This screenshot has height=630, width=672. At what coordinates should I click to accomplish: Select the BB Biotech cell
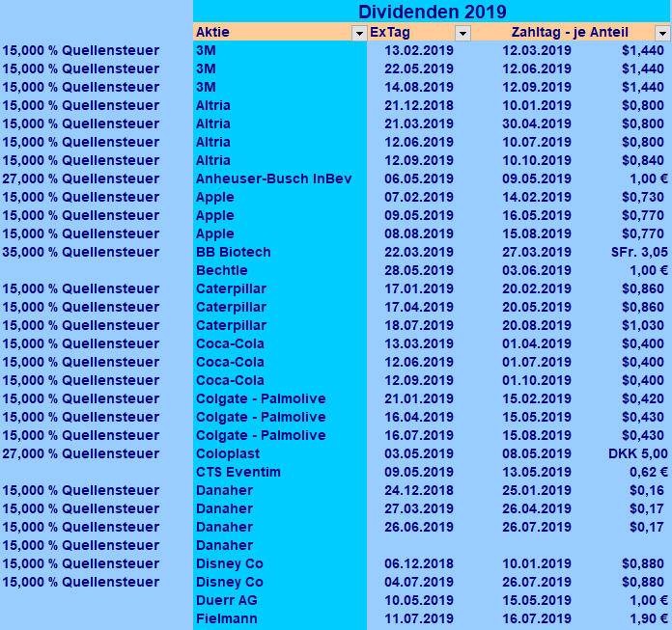[x=280, y=252]
